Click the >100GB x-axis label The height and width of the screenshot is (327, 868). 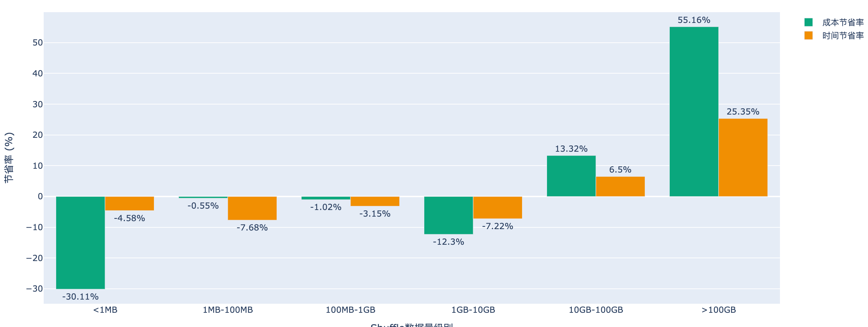coord(718,310)
